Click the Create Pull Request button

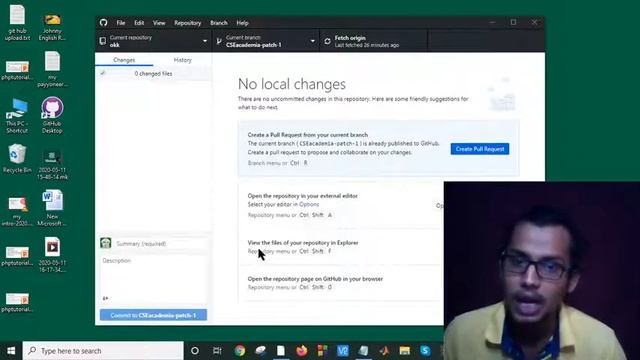pos(480,149)
